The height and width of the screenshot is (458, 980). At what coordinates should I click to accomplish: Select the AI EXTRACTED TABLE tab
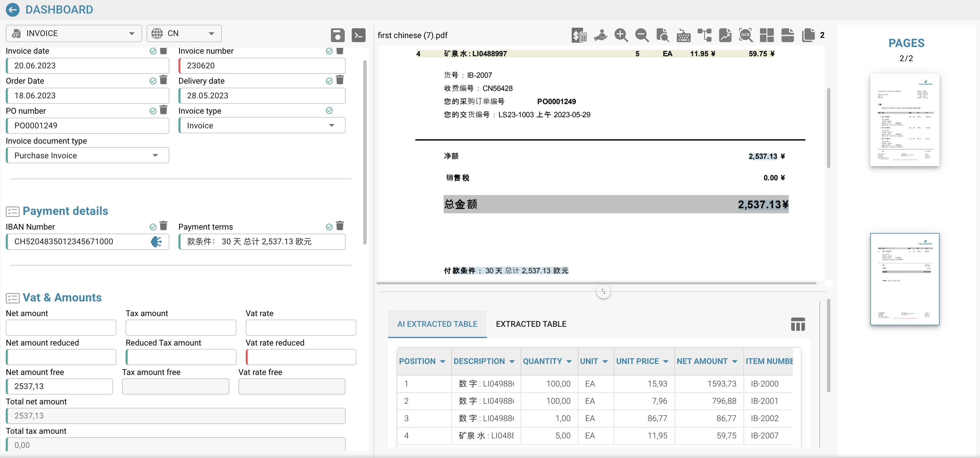(437, 324)
